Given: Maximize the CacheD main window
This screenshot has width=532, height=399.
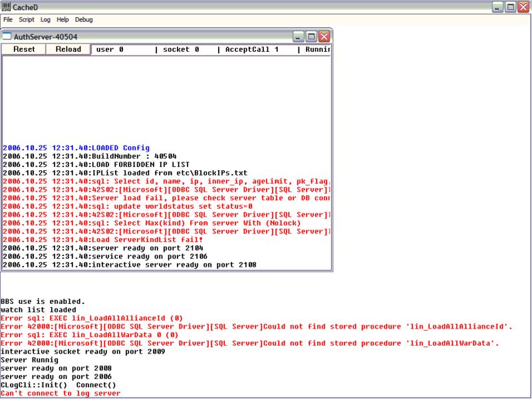Looking at the screenshot, I should (x=510, y=7).
